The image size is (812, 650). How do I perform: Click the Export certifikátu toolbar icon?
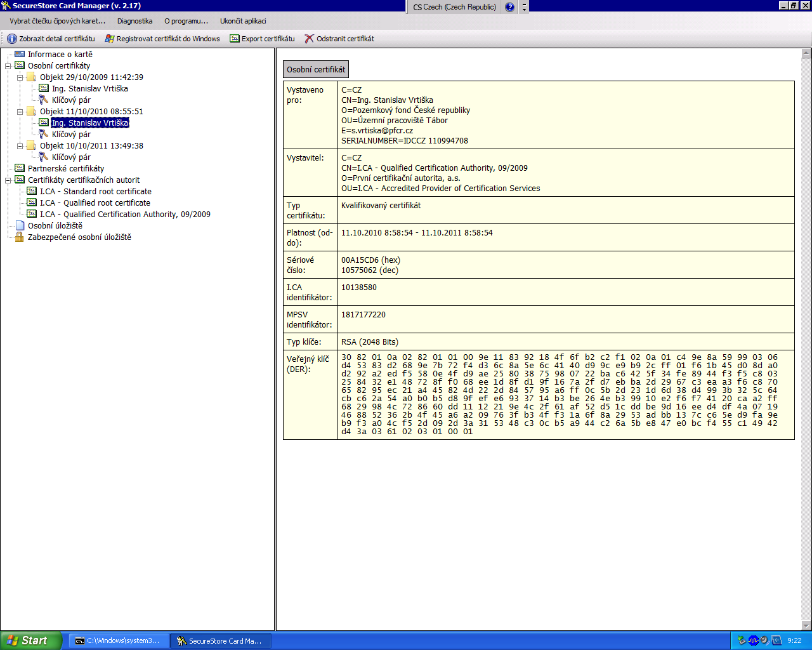click(x=235, y=39)
